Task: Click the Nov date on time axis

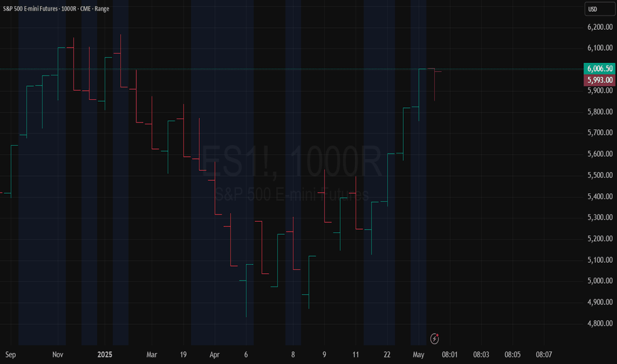Action: click(58, 355)
